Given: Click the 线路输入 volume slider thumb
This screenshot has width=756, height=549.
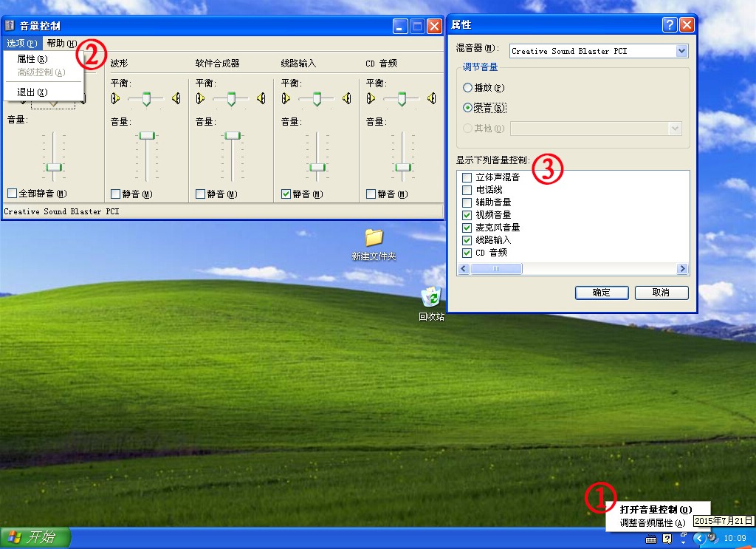Looking at the screenshot, I should pos(317,168).
